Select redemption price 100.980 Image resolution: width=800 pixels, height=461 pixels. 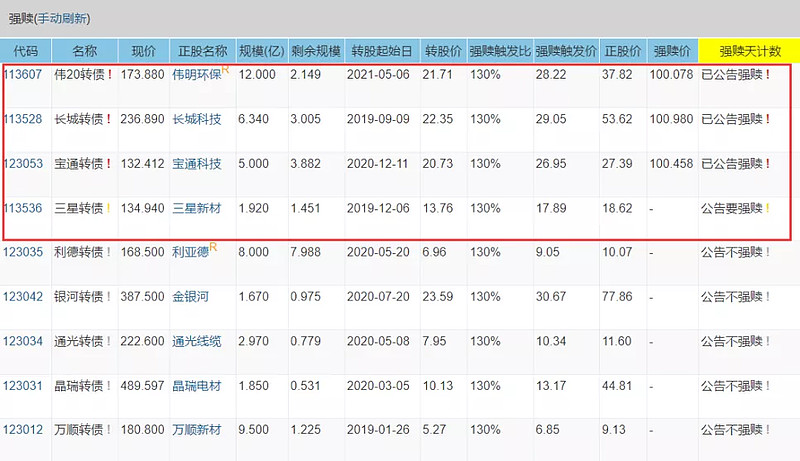tap(671, 119)
